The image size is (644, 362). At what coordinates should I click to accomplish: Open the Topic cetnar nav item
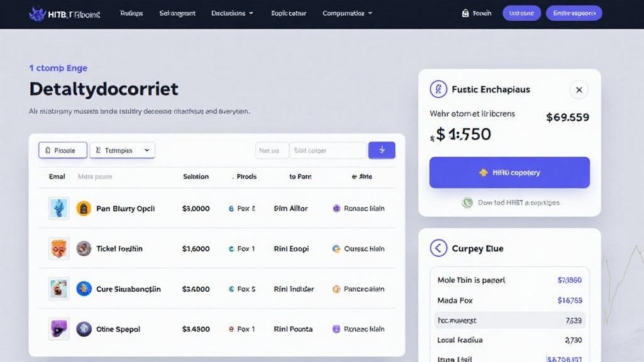288,12
